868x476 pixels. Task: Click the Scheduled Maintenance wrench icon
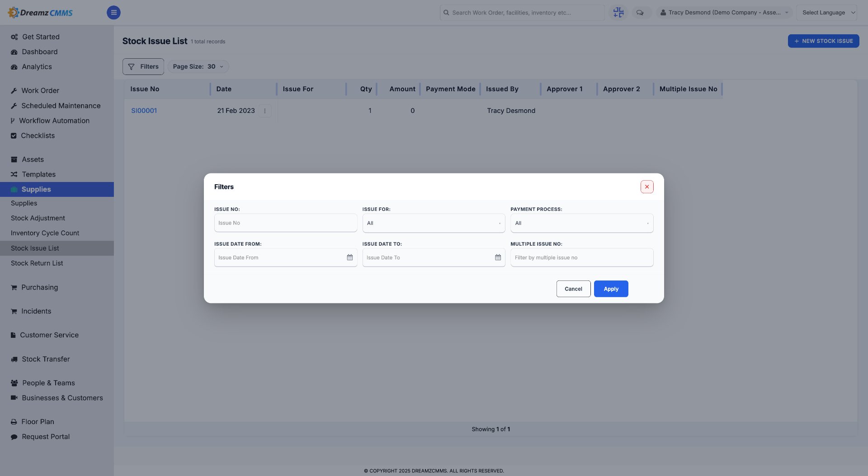(14, 106)
